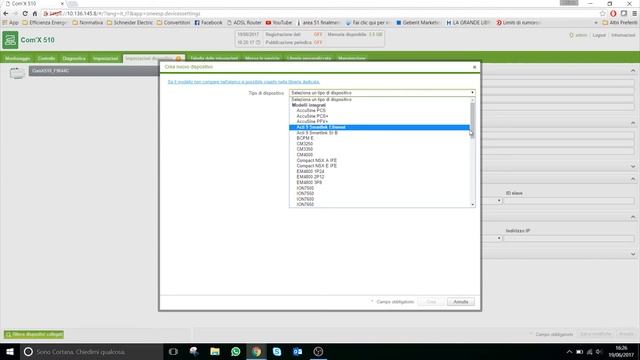Pick AccuSine PCS in the device type list
640x360 pixels.
tap(379, 111)
